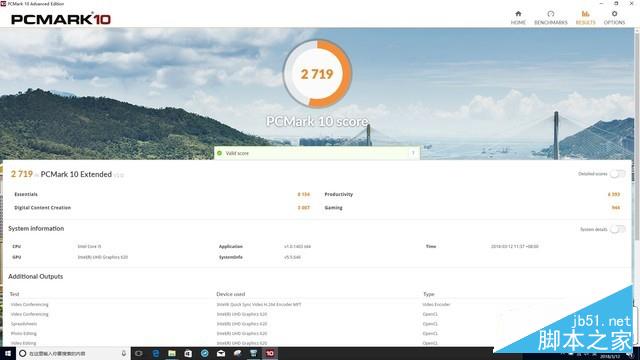
Task: Click the System information heading
Action: pyautogui.click(x=36, y=229)
